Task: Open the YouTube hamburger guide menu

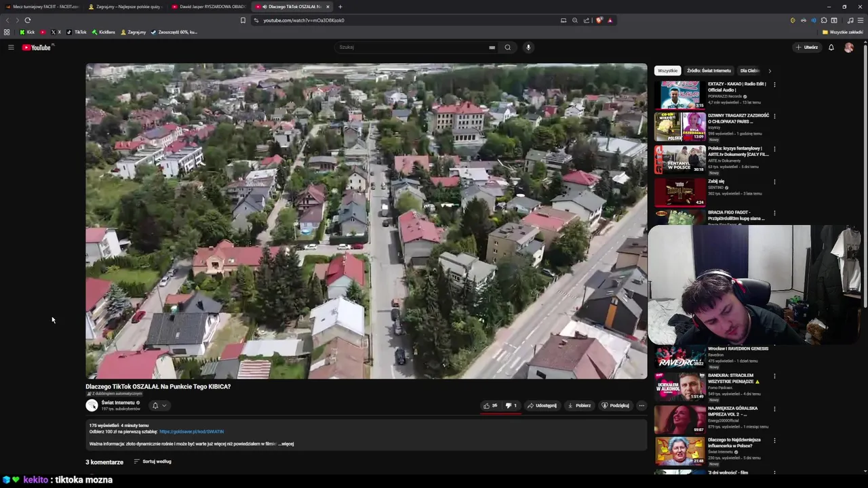Action: (11, 47)
